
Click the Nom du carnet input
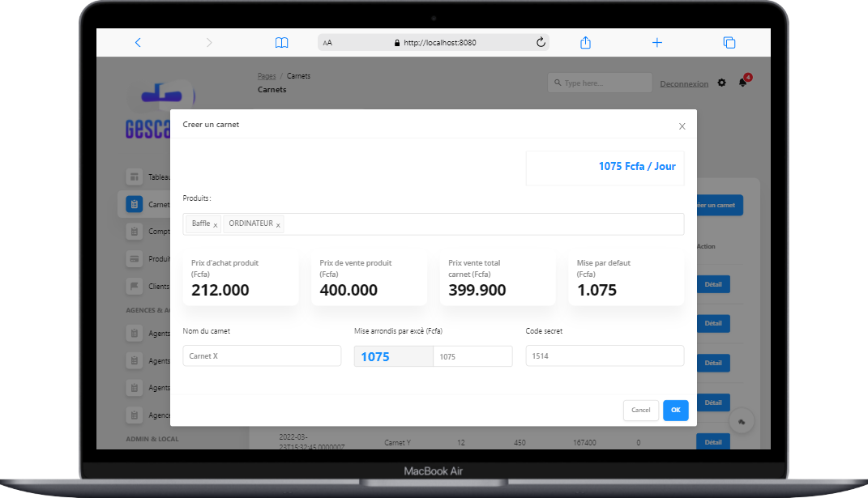(262, 356)
